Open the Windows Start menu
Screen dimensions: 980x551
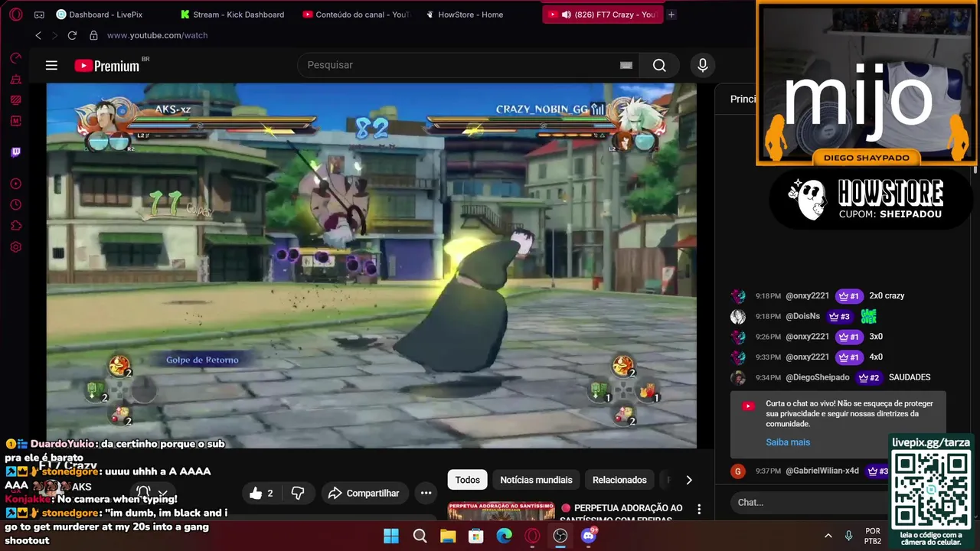[x=391, y=536]
